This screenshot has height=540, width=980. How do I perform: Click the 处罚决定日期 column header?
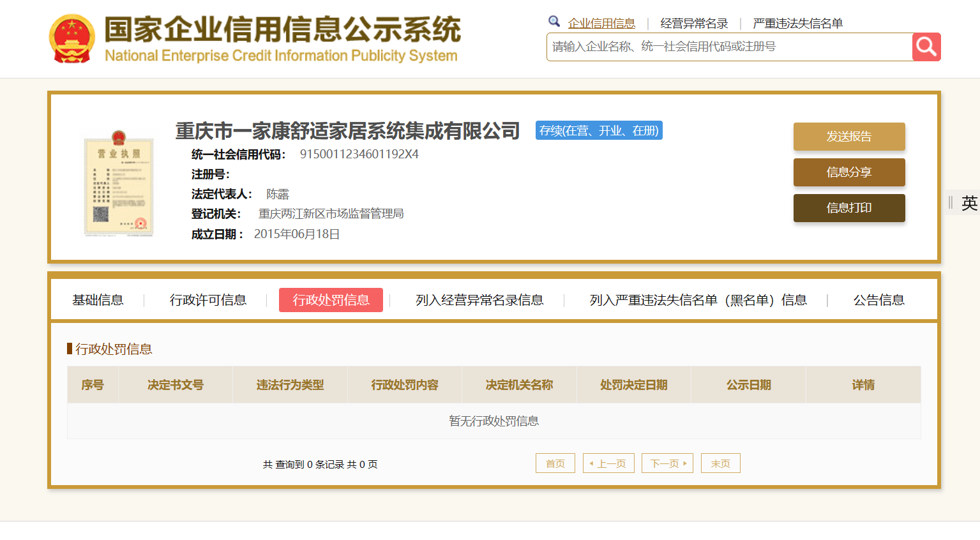(634, 385)
